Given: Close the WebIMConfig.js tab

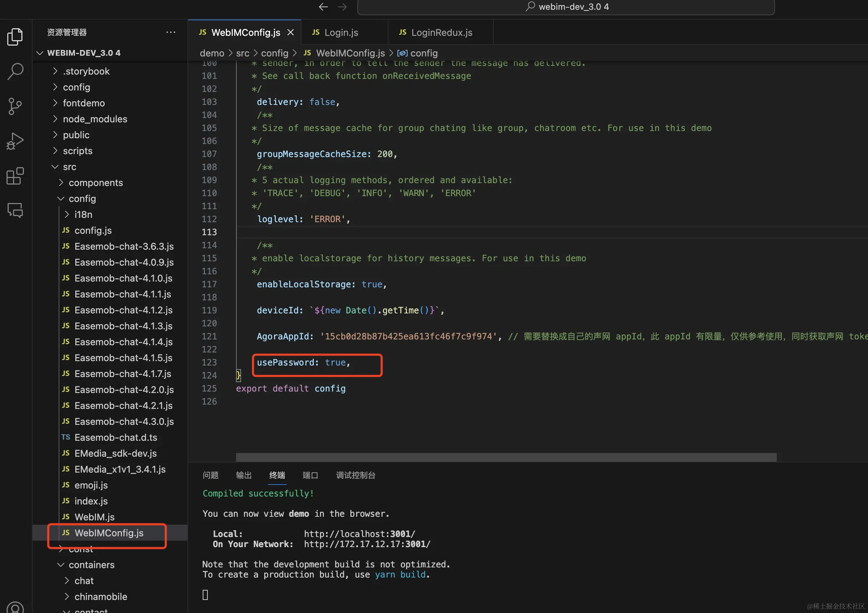Looking at the screenshot, I should (x=290, y=33).
